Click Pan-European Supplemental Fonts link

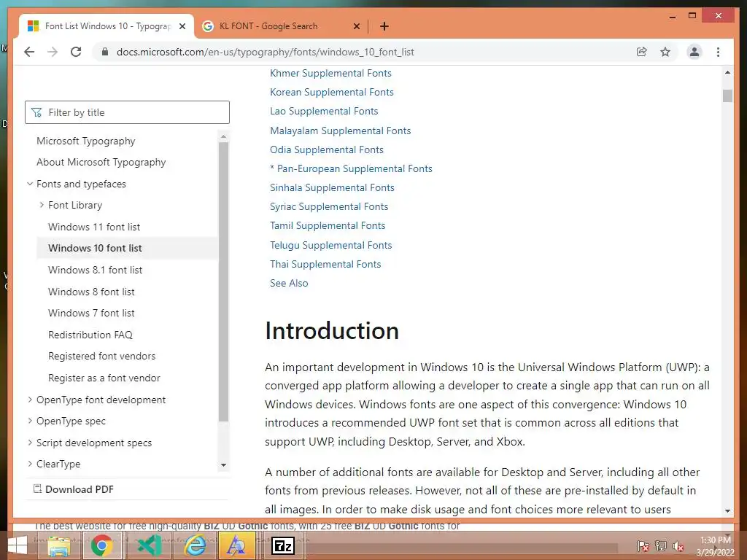[x=355, y=168]
